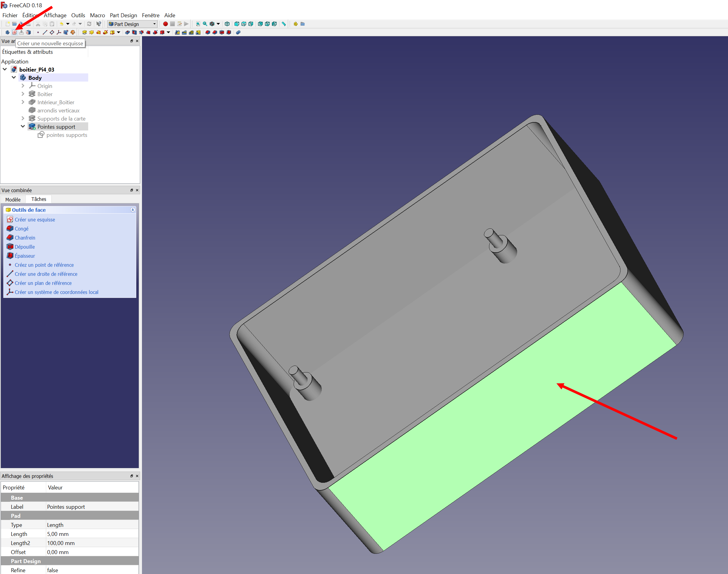Viewport: 728px width, 574px height.
Task: Click the shape binder icon
Action: 66,32
